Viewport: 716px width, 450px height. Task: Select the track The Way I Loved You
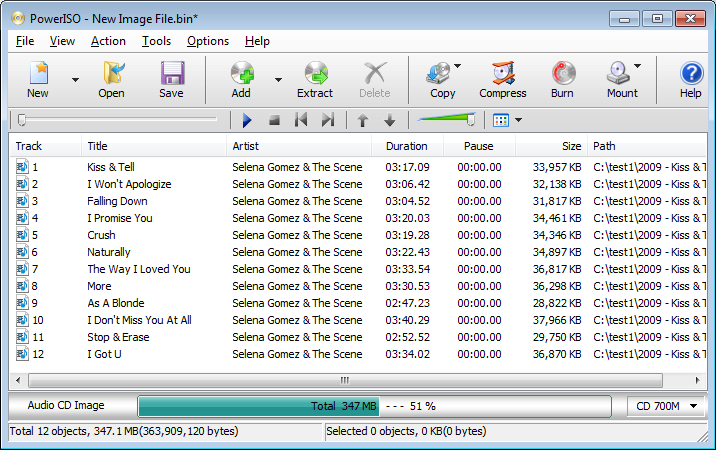coord(139,269)
